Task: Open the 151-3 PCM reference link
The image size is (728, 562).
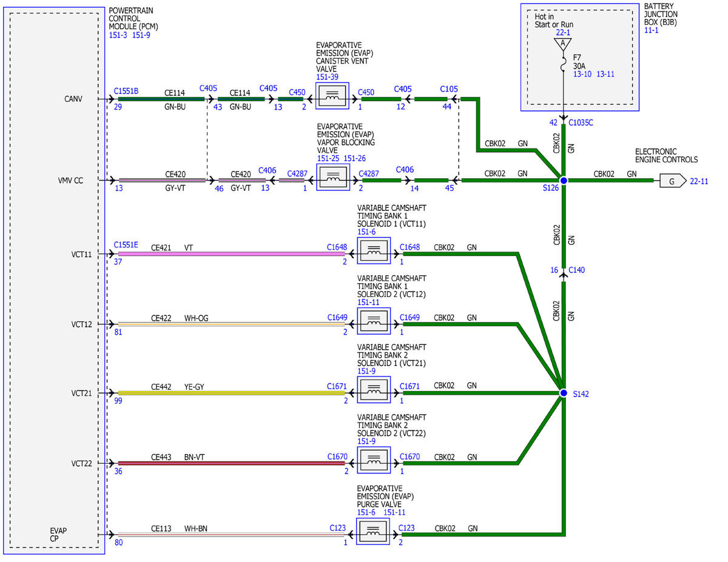Action: (119, 36)
